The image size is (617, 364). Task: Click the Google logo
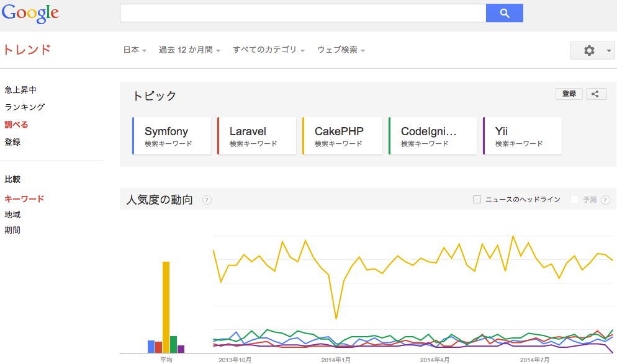coord(30,14)
